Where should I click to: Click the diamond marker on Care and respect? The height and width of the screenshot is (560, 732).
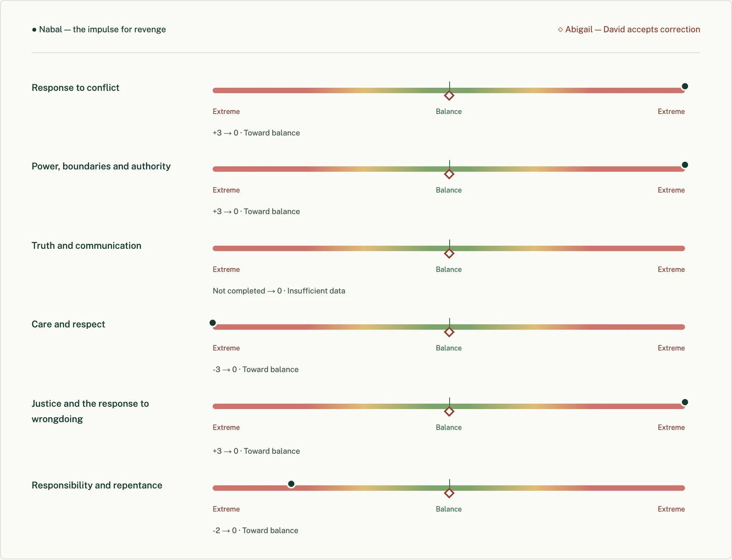point(449,332)
